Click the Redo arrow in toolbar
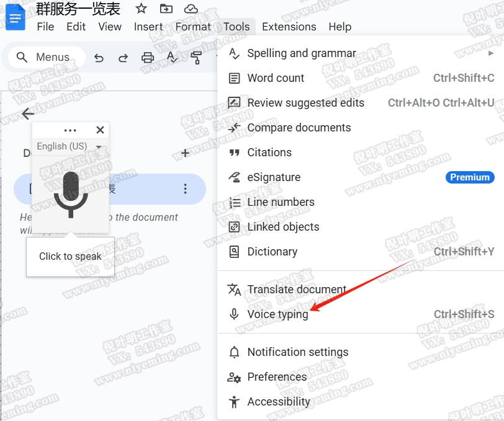Image resolution: width=504 pixels, height=421 pixels. tap(123, 58)
